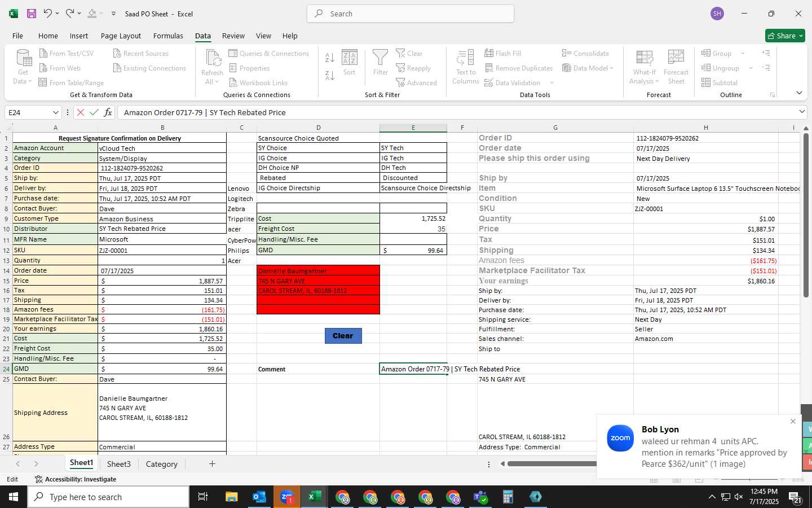Viewport: 812px width, 508px height.
Task: Click Text to Columns
Action: [466, 67]
